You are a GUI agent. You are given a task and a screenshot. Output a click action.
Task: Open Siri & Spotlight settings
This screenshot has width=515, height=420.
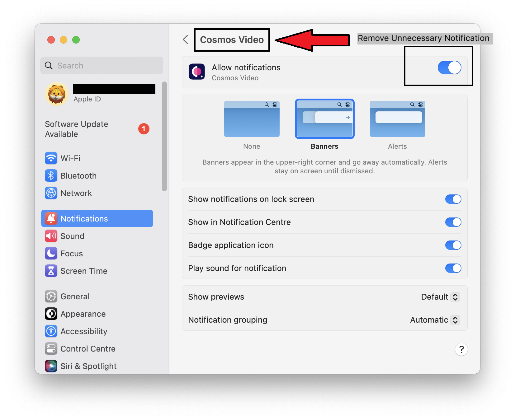[x=97, y=366]
